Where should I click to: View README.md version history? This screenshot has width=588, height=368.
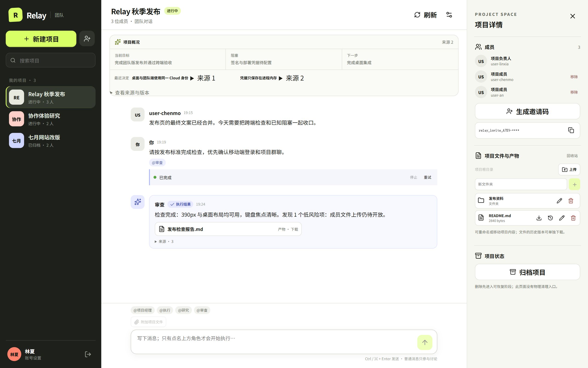click(x=550, y=218)
